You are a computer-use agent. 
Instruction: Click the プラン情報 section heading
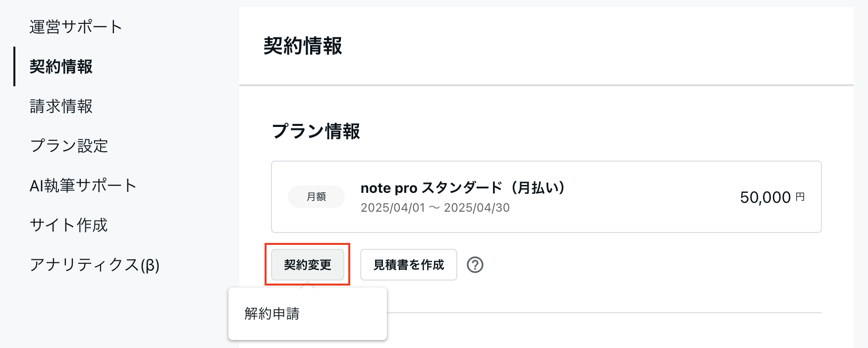tap(316, 131)
